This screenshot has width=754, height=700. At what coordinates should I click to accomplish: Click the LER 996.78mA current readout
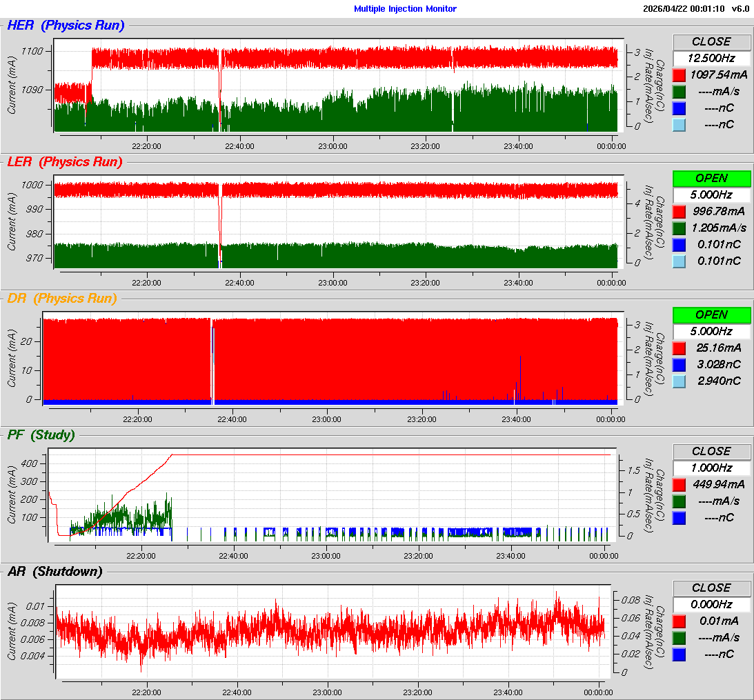718,211
